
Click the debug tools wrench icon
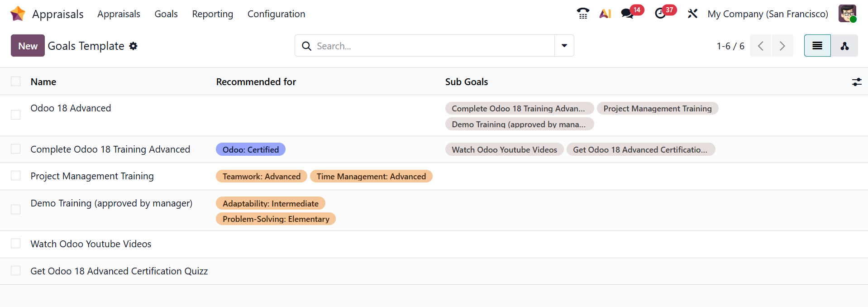[692, 14]
